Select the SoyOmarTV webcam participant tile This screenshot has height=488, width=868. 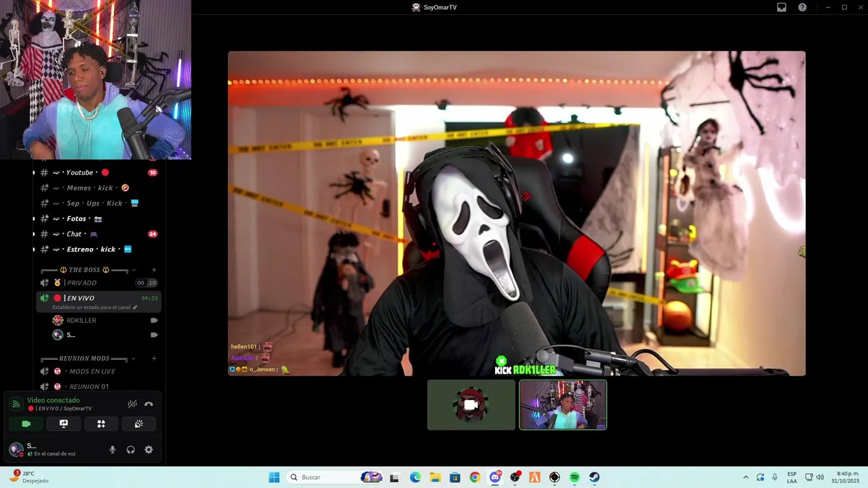(x=563, y=405)
